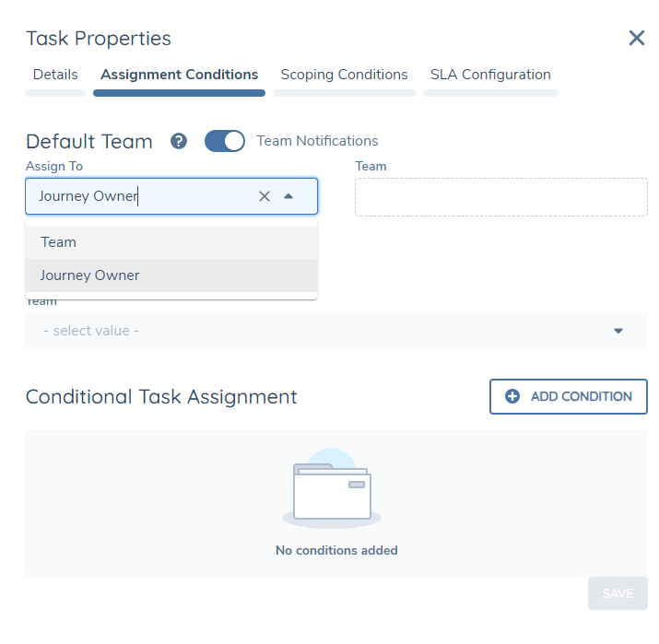This screenshot has width=659, height=644.
Task: Open the help icon beside Default Team
Action: tap(180, 141)
